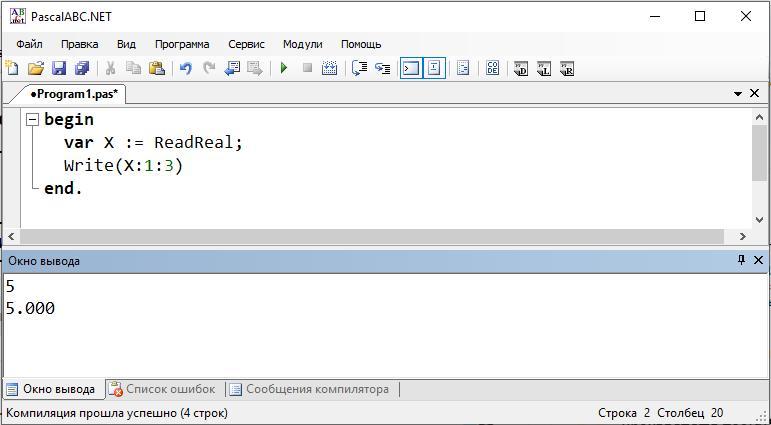771x425 pixels.
Task: Click the begin keyword in the editor
Action: (69, 120)
